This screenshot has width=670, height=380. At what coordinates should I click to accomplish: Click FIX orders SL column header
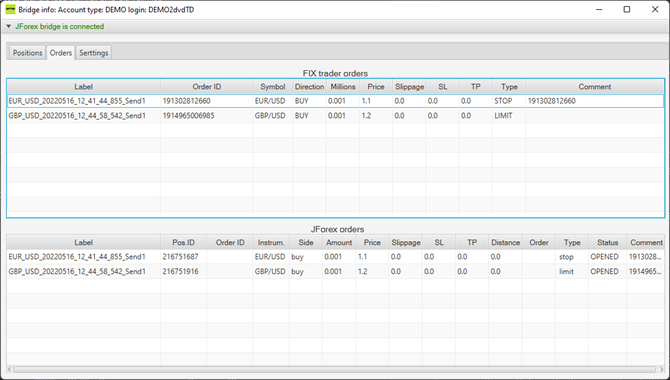point(443,87)
